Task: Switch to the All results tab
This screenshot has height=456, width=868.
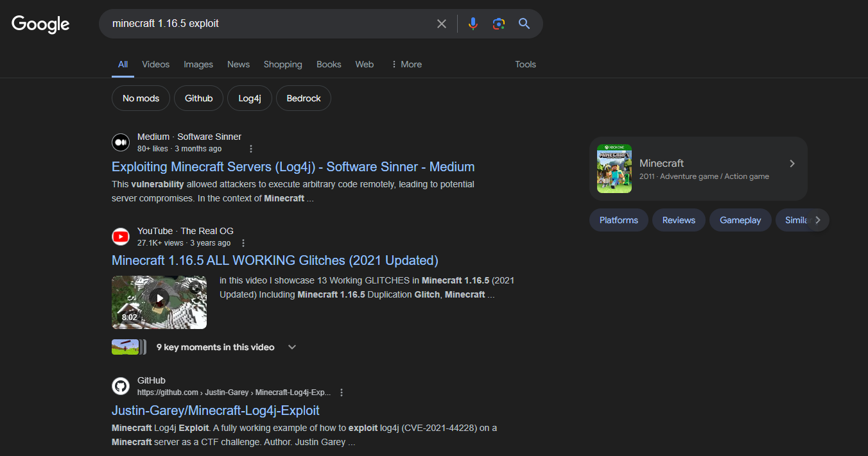Action: tap(123, 64)
